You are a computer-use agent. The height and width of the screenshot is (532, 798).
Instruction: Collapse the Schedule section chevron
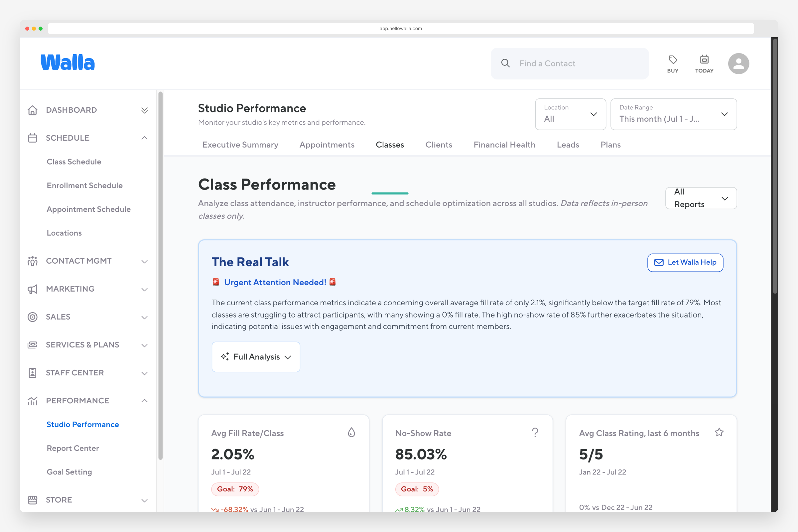pos(145,138)
